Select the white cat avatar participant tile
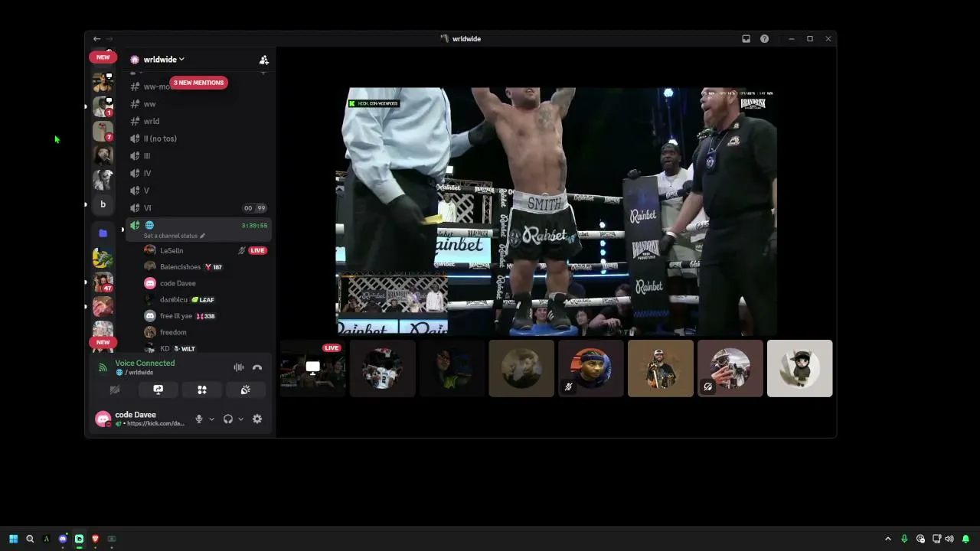The height and width of the screenshot is (551, 980). click(799, 368)
